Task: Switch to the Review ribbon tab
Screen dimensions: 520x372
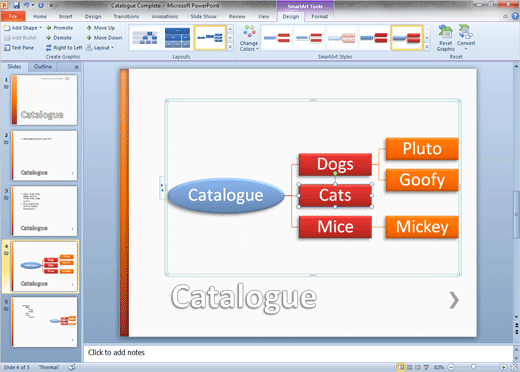Action: (237, 16)
